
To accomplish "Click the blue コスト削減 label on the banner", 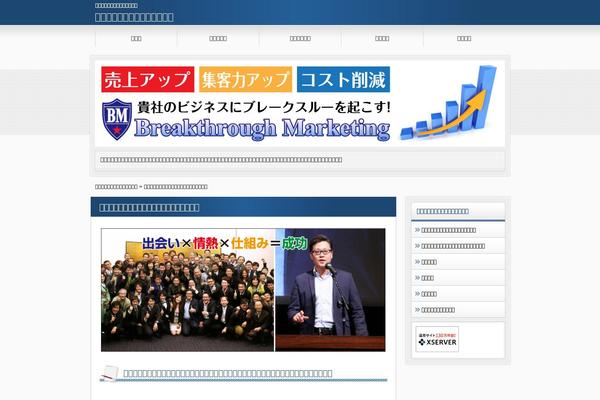I will click(343, 79).
